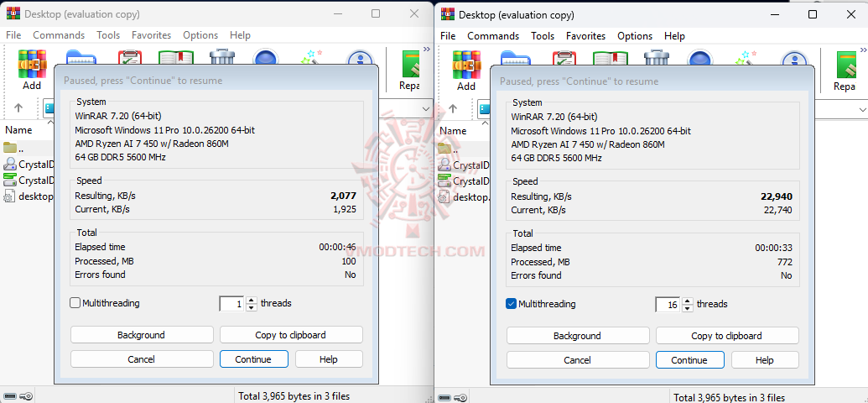Uncheck Multithreading checkbox in right benchmark dialog
This screenshot has width=868, height=403.
(x=512, y=304)
